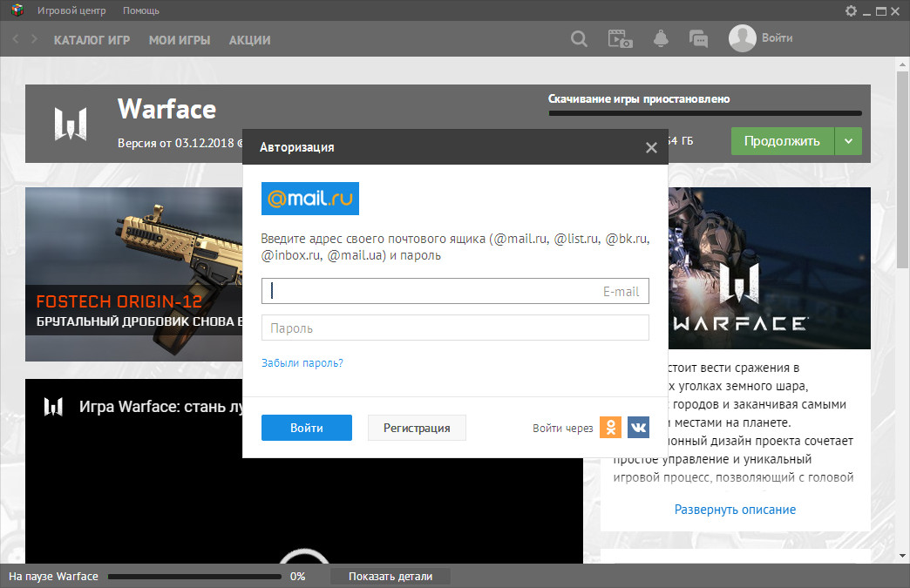The image size is (910, 588).
Task: Click the vertical scrollbar thumb
Action: pos(902,170)
